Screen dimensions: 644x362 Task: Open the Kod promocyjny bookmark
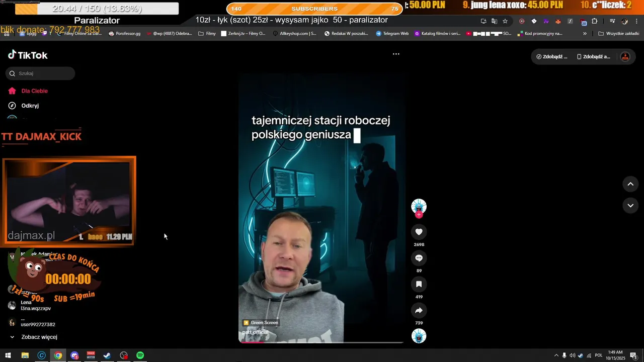click(540, 34)
